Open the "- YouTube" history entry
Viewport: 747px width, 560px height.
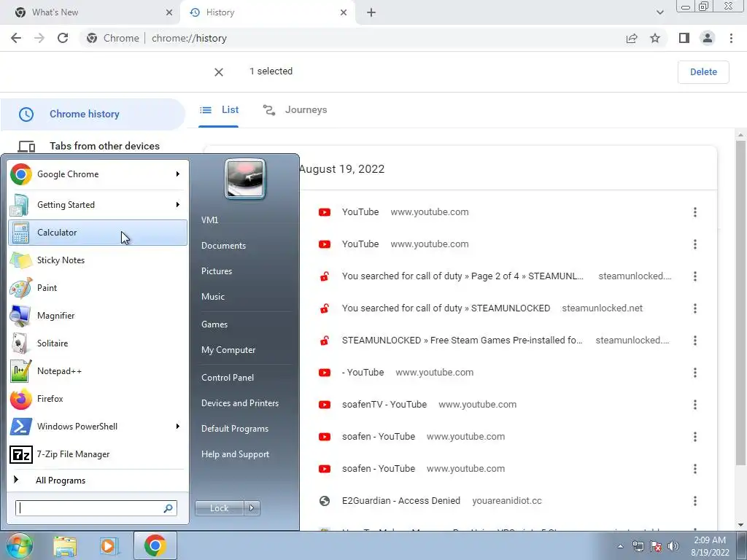363,373
